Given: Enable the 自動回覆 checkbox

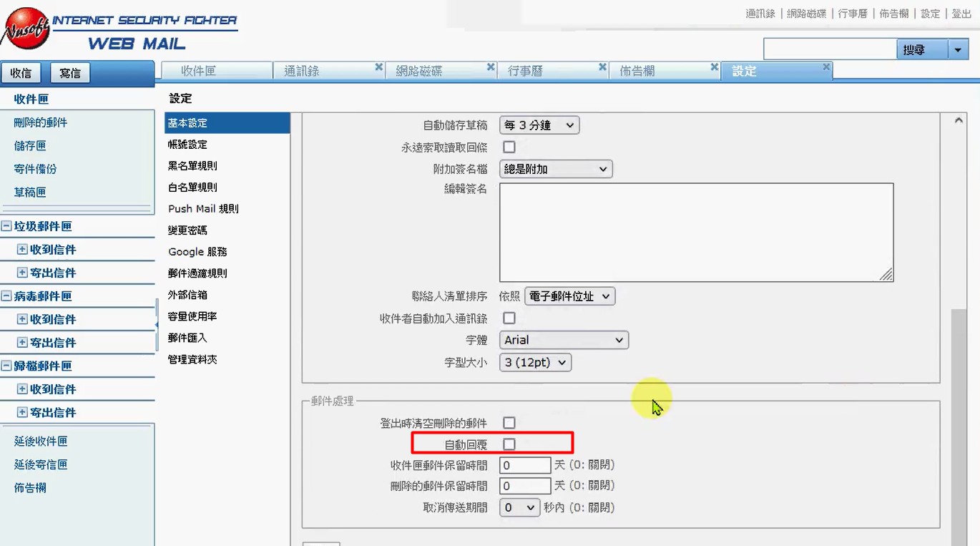Looking at the screenshot, I should pyautogui.click(x=509, y=444).
